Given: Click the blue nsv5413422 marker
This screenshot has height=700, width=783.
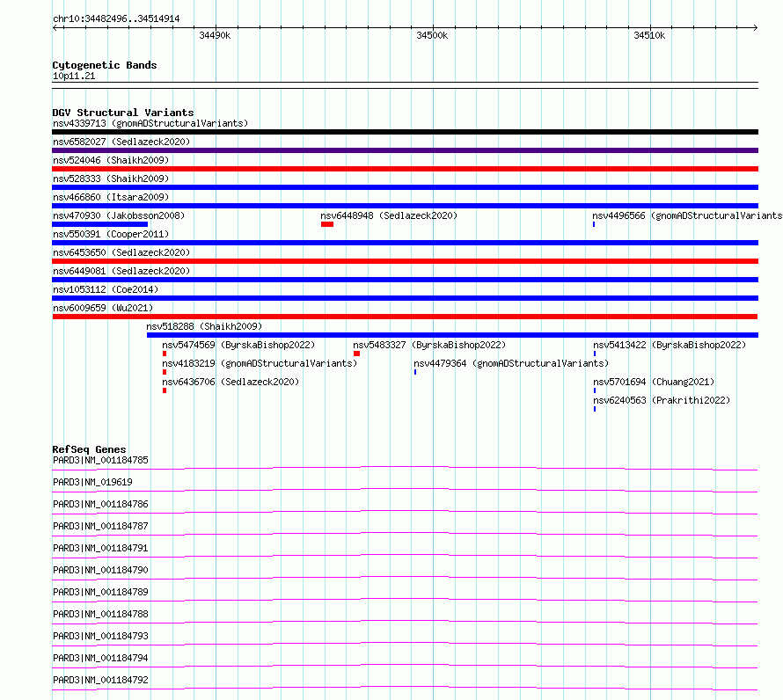Looking at the screenshot, I should [595, 354].
